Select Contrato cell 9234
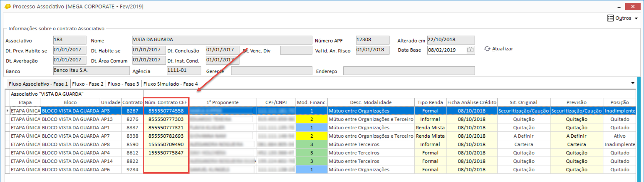The width and height of the screenshot is (644, 182). click(132, 170)
